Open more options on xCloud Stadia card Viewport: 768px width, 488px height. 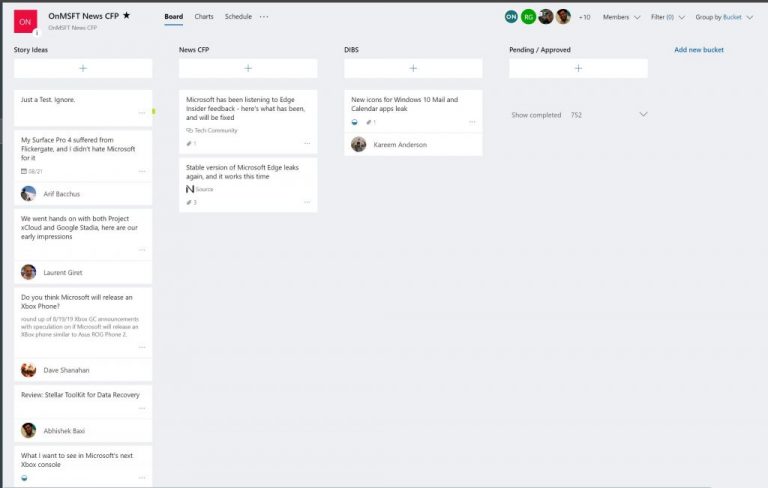click(x=142, y=250)
